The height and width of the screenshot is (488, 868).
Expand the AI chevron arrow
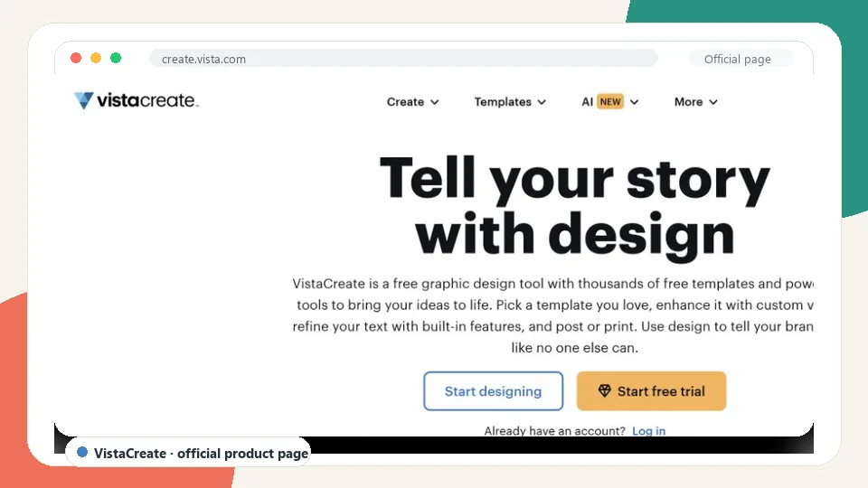point(635,102)
